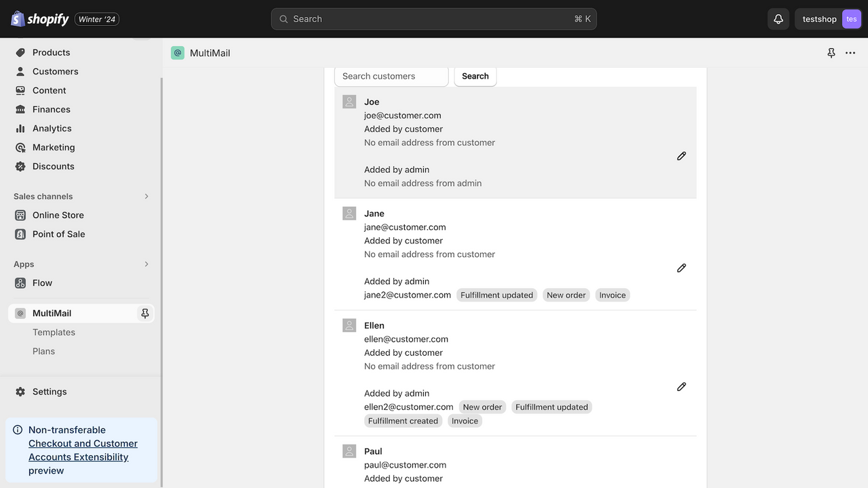Click the tes avatar icon
Viewport: 868px width, 488px height.
click(x=851, y=19)
